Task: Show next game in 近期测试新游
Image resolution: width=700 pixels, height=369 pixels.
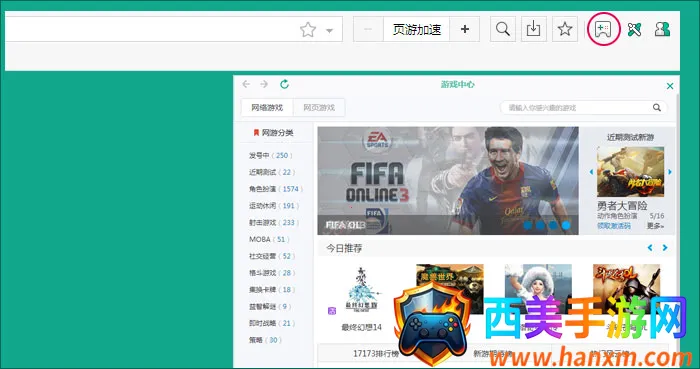Action: 670,172
